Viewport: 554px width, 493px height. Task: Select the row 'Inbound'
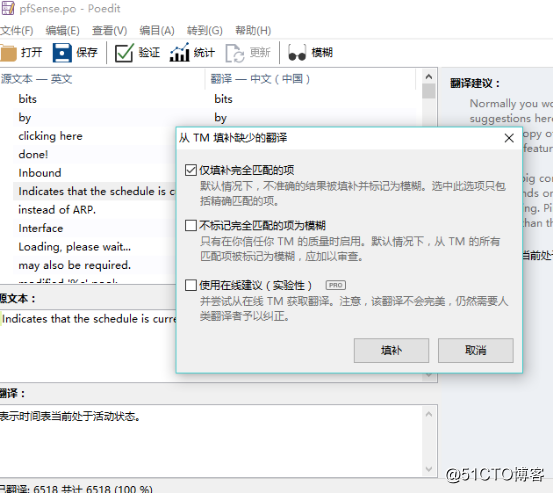tap(40, 173)
